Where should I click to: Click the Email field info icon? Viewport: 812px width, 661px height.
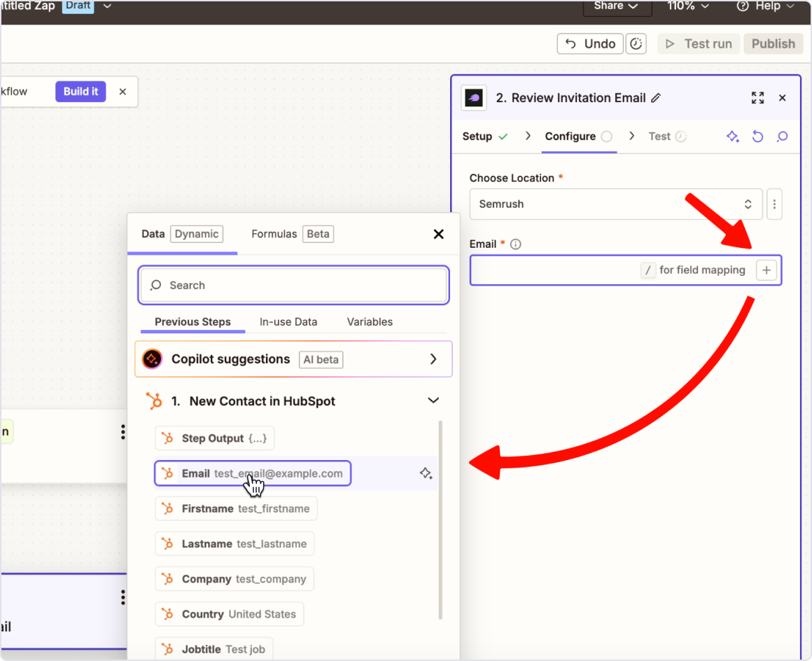tap(515, 244)
